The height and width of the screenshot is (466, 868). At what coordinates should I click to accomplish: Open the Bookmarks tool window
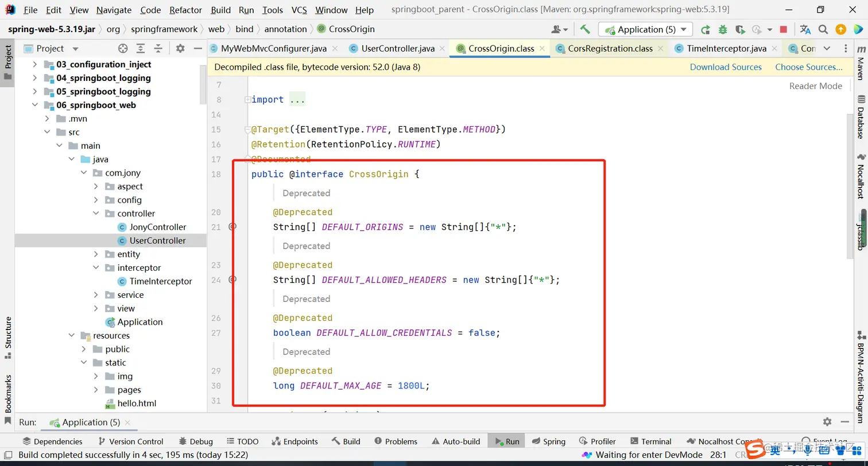8,399
